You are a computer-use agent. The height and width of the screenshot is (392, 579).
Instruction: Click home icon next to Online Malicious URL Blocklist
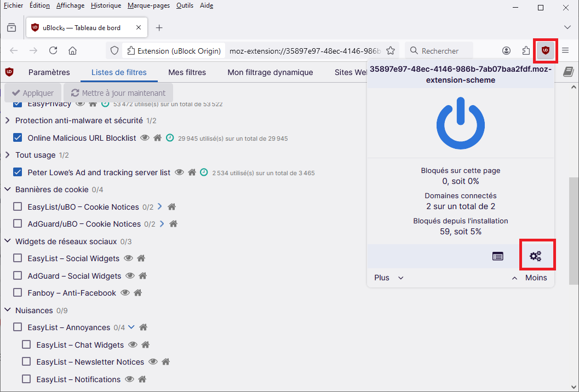(158, 138)
